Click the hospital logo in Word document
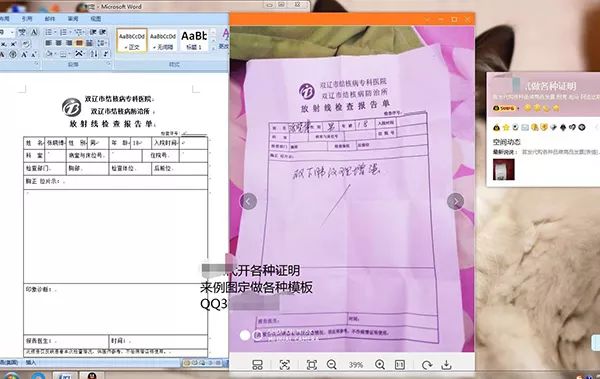600x379 pixels. pos(72,107)
